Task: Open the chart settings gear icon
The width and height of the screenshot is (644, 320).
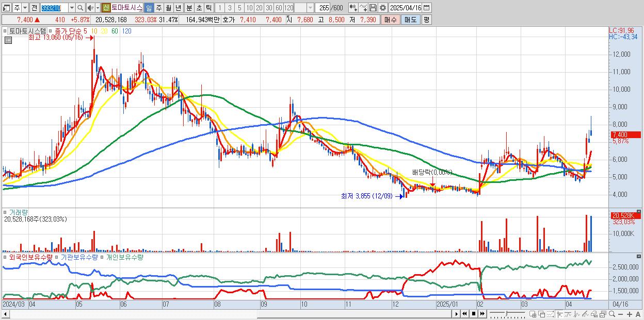Action: click(383, 8)
